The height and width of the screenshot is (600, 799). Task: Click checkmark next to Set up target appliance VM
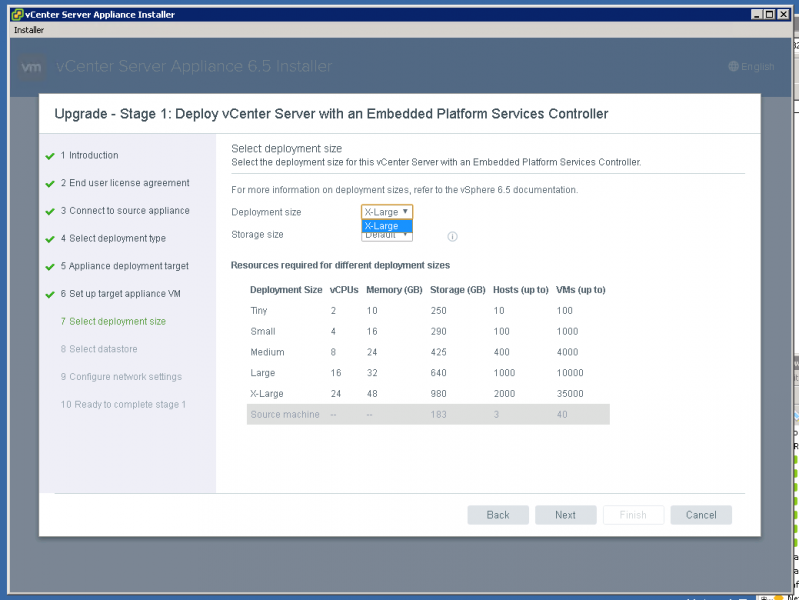point(49,294)
